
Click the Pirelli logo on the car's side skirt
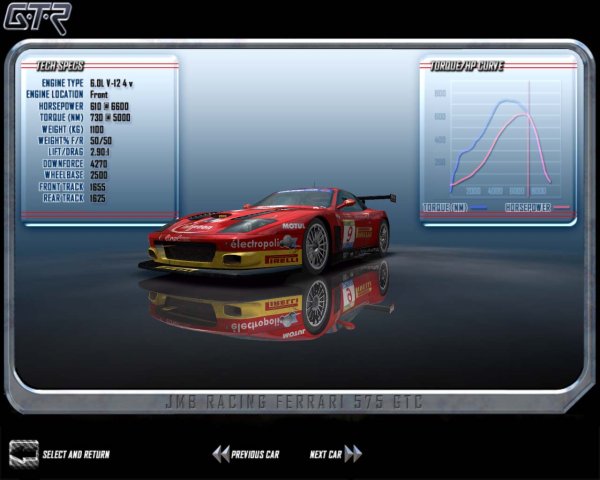tap(281, 259)
